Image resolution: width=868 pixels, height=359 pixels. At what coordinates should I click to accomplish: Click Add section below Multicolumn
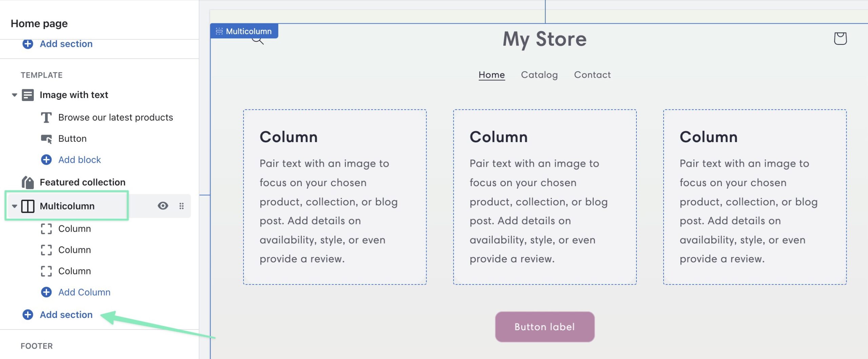66,315
